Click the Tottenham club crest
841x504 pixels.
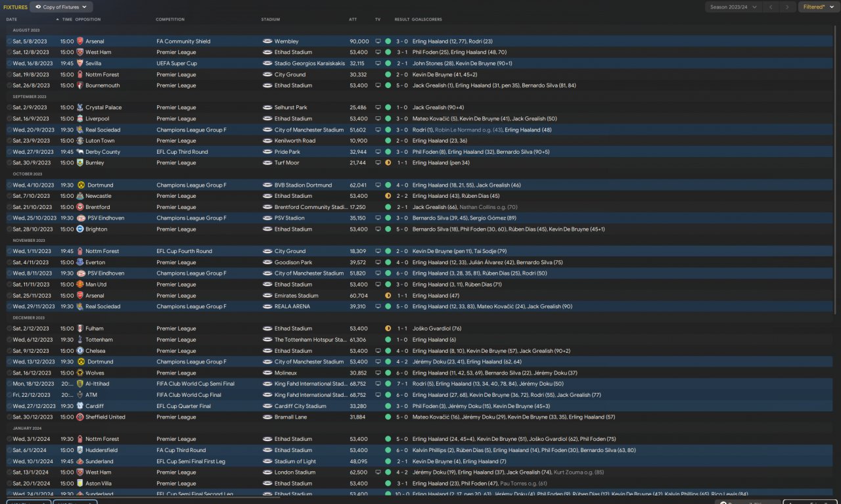coord(80,340)
